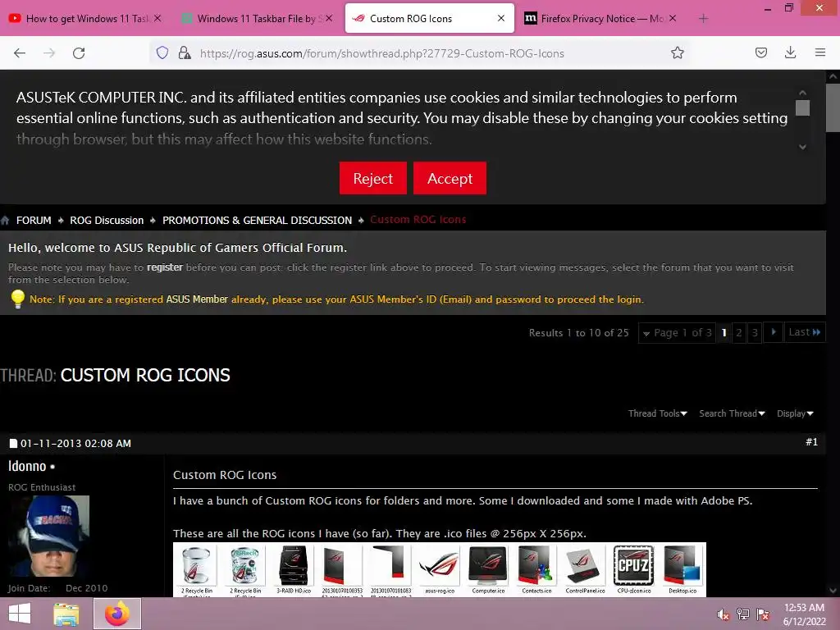Image resolution: width=840 pixels, height=630 pixels.
Task: Click the ASUS Member text in note
Action: click(x=197, y=299)
